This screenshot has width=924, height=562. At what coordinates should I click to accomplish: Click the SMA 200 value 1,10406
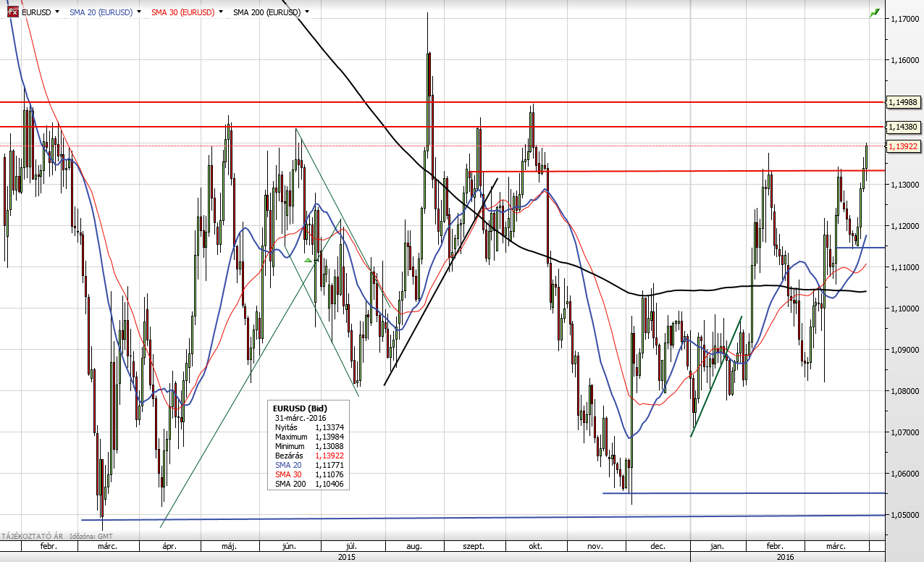click(329, 484)
